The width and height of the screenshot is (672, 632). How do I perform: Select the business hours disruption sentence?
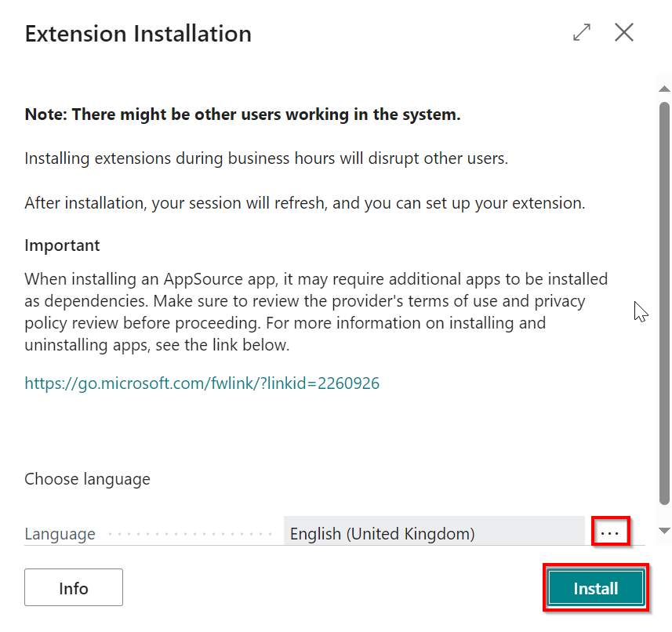coord(267,158)
